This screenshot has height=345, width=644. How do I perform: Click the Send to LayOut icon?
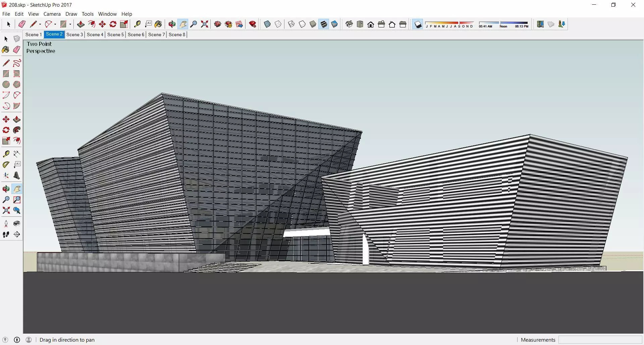pyautogui.click(x=239, y=24)
